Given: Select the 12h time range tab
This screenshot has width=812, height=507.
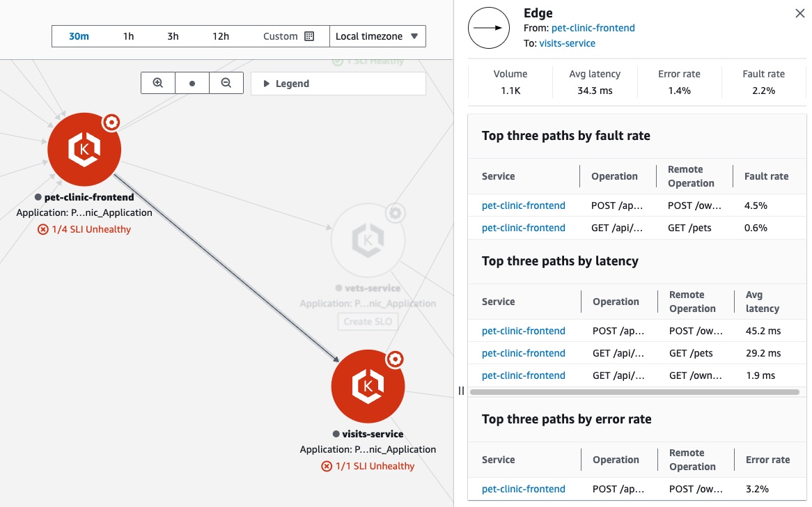Looking at the screenshot, I should 220,36.
